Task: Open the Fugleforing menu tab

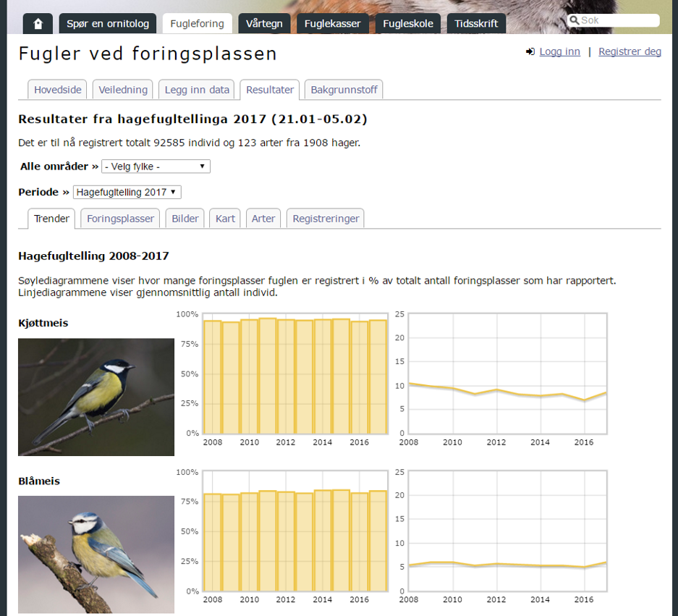Action: tap(197, 23)
